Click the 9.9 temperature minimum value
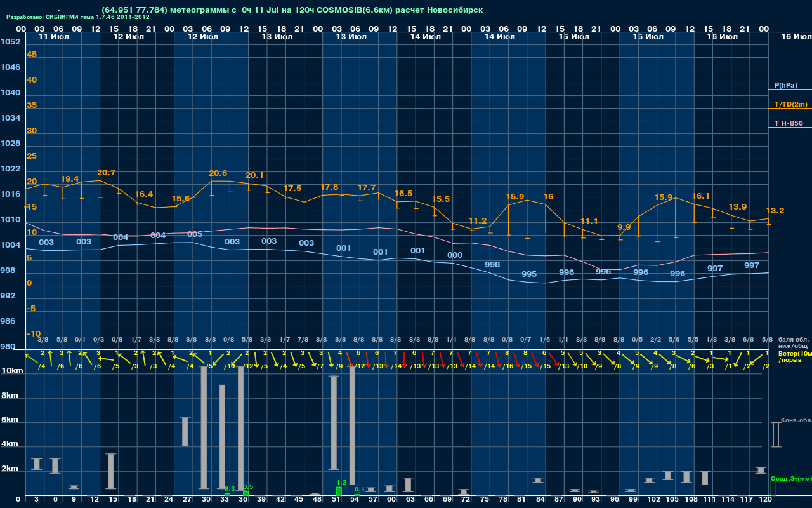 (624, 227)
